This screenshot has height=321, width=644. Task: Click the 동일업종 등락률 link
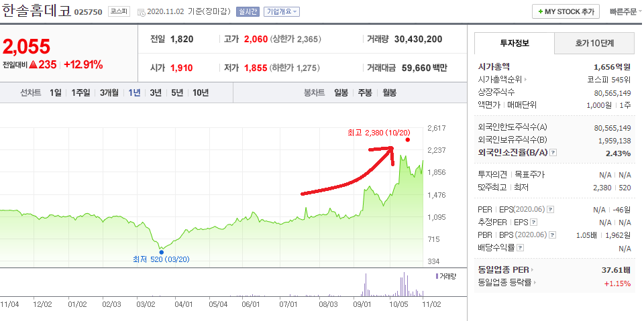pyautogui.click(x=504, y=283)
